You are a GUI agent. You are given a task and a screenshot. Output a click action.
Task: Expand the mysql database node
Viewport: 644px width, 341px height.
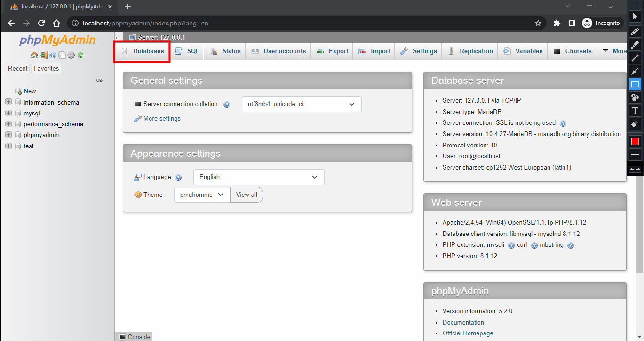8,113
